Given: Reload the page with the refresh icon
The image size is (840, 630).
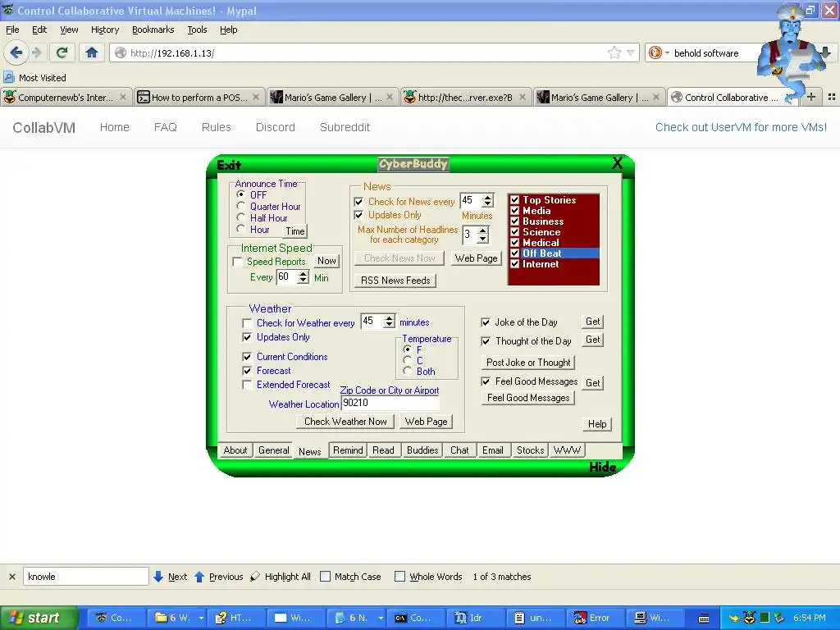Looking at the screenshot, I should tap(62, 52).
